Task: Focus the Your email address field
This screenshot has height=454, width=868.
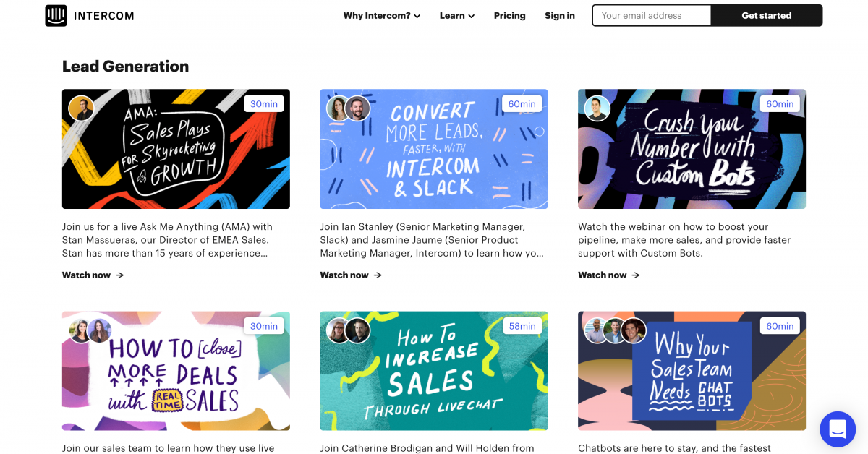Action: tap(652, 15)
